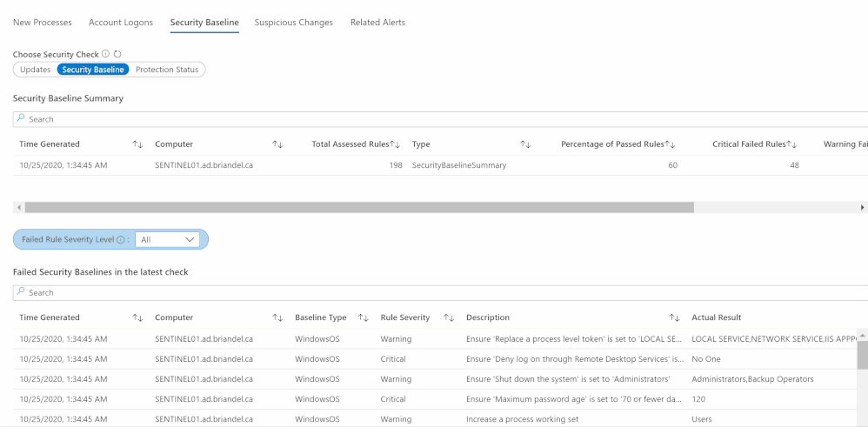Click left arrow of horizontal scrollbar
The width and height of the screenshot is (868, 427).
point(19,207)
